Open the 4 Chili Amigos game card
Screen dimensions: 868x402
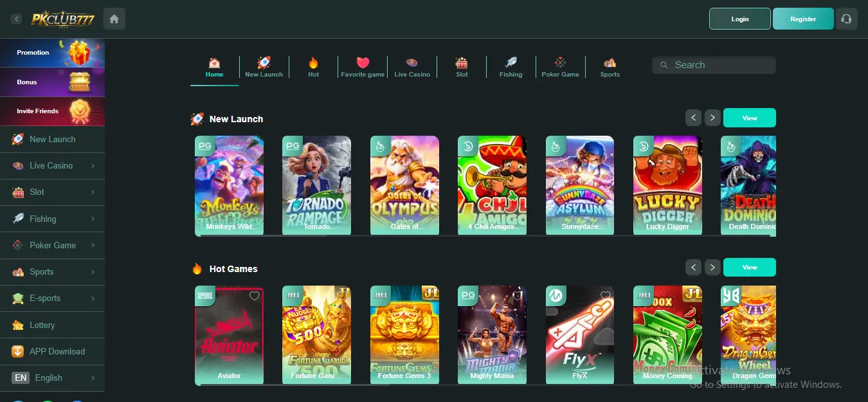[x=492, y=185]
